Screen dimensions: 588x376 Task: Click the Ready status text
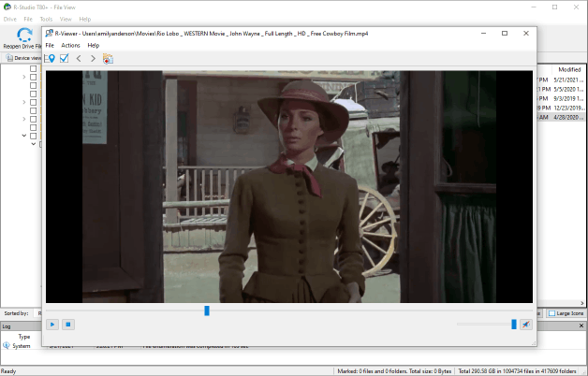[x=8, y=371]
